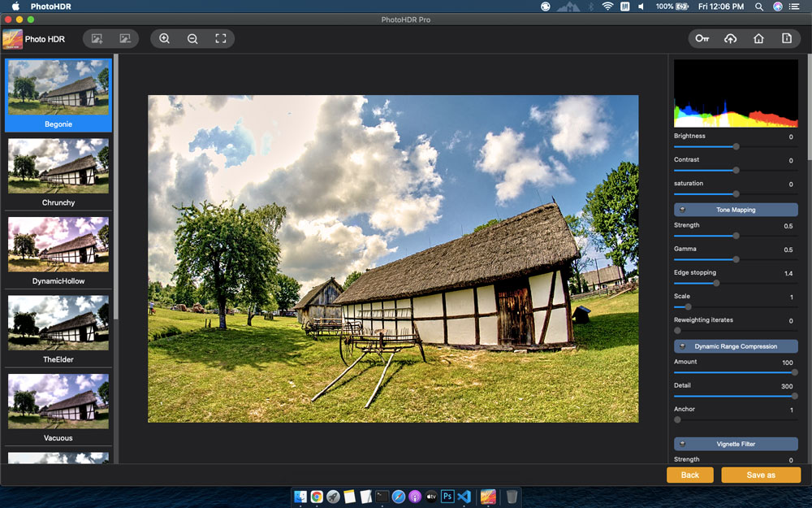
Task: Click PhotoHDR icon in the dock
Action: coord(488,497)
